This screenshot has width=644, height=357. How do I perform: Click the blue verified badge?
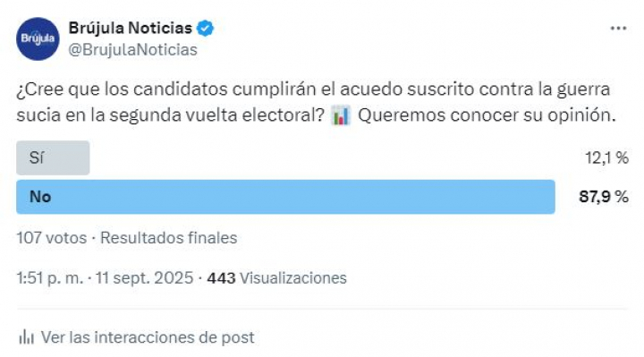coord(205,29)
